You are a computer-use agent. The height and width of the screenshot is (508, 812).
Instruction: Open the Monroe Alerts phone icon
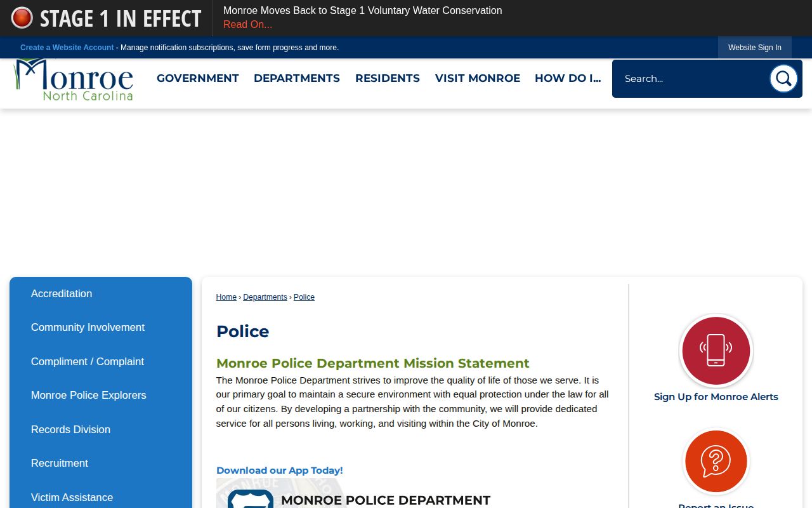pos(716,351)
